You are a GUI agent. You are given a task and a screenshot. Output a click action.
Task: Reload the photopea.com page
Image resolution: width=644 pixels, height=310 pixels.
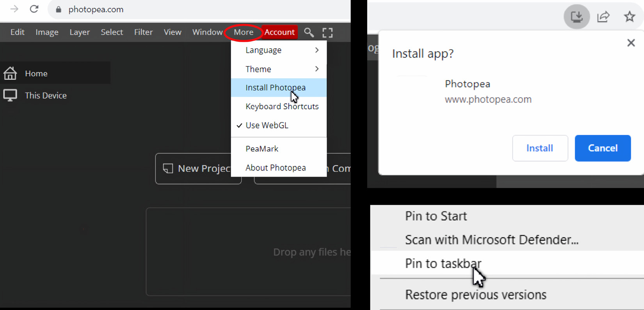pyautogui.click(x=34, y=9)
